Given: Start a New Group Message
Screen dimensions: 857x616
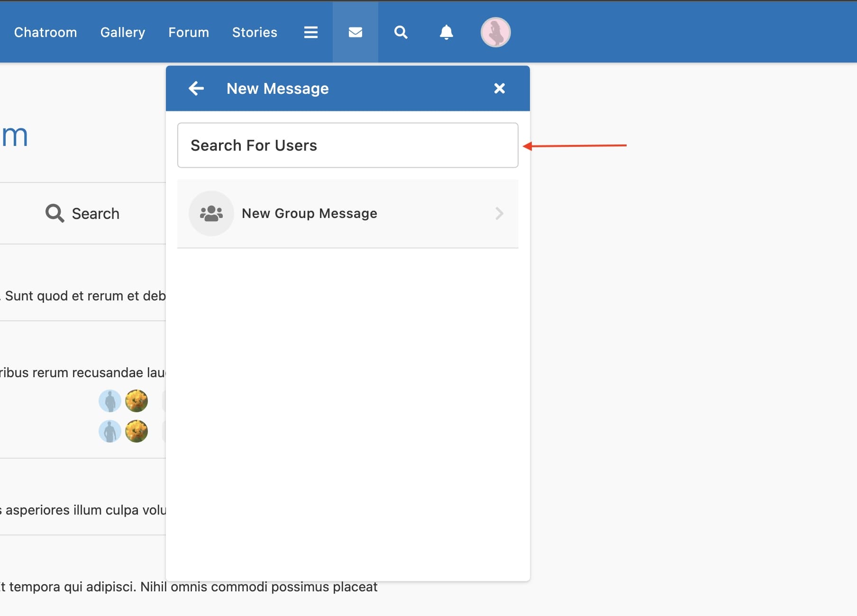Looking at the screenshot, I should pyautogui.click(x=348, y=214).
